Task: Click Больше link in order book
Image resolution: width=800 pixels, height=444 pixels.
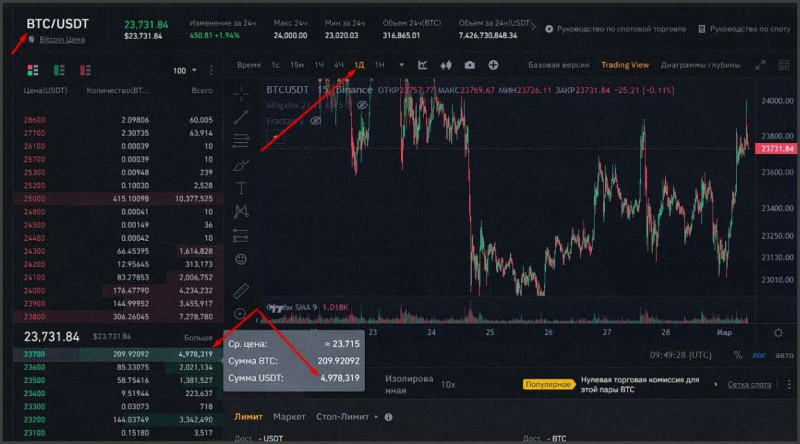Action: pos(198,338)
